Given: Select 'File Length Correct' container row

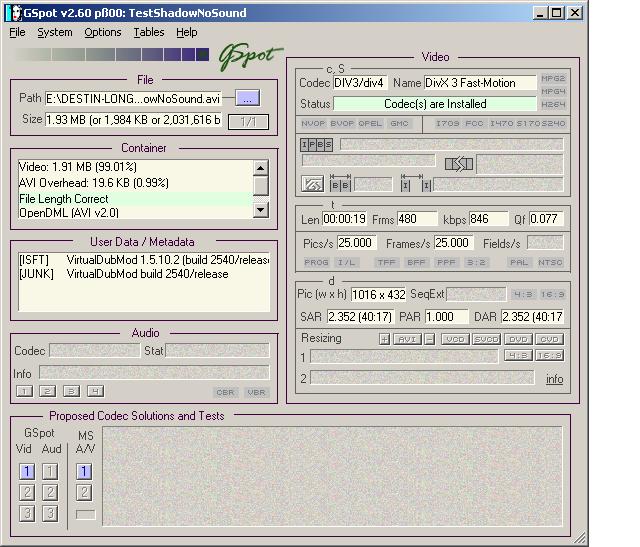Looking at the screenshot, I should click(135, 199).
